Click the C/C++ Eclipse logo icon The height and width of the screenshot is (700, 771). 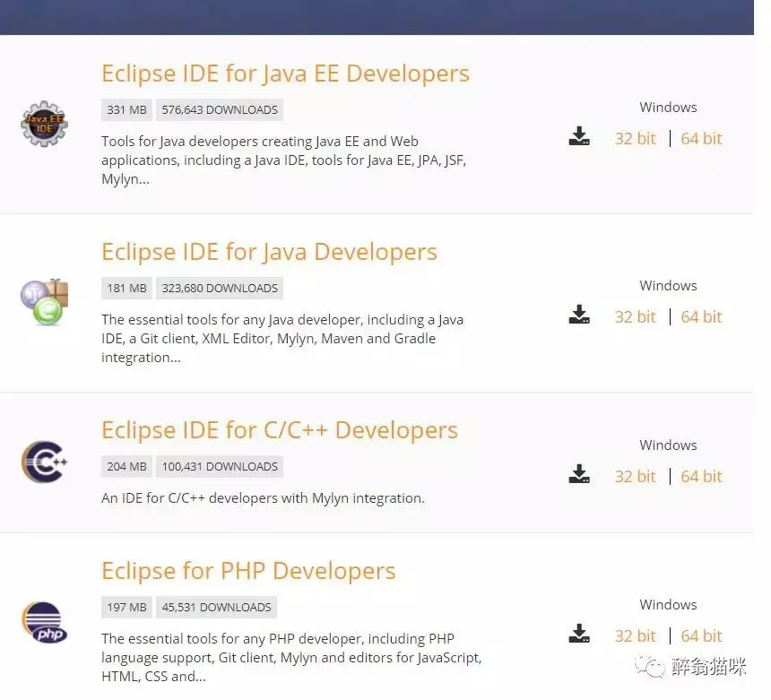[x=44, y=462]
